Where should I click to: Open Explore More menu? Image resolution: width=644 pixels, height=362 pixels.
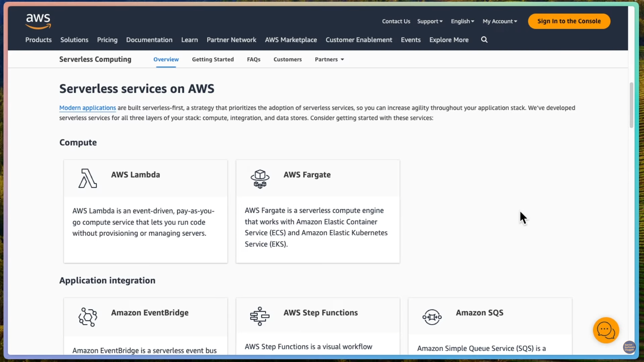[x=449, y=40]
